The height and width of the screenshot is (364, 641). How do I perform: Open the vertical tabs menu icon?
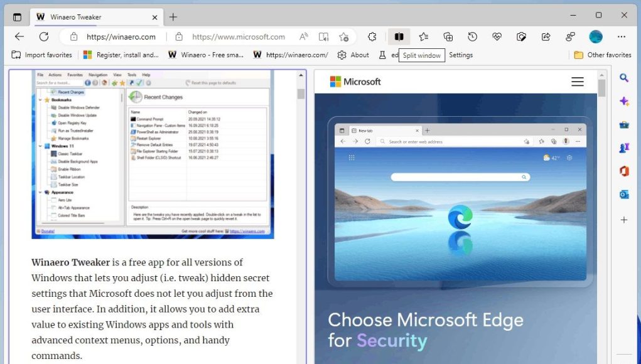(17, 17)
